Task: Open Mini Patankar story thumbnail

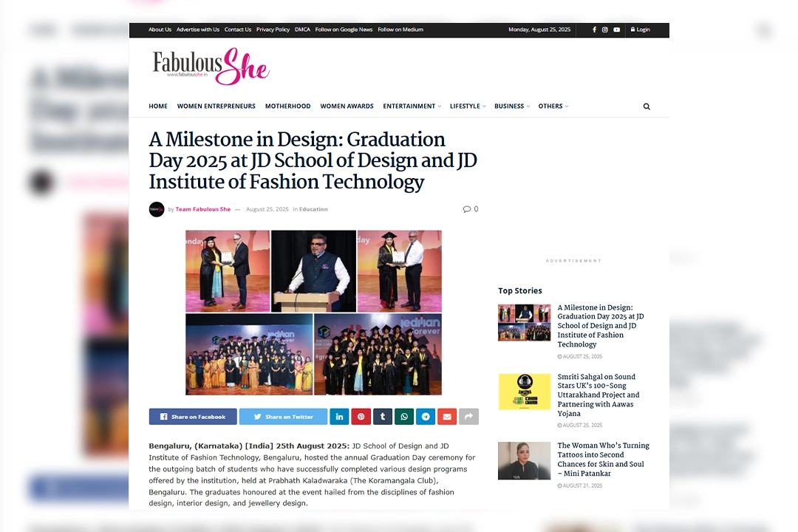Action: coord(524,461)
